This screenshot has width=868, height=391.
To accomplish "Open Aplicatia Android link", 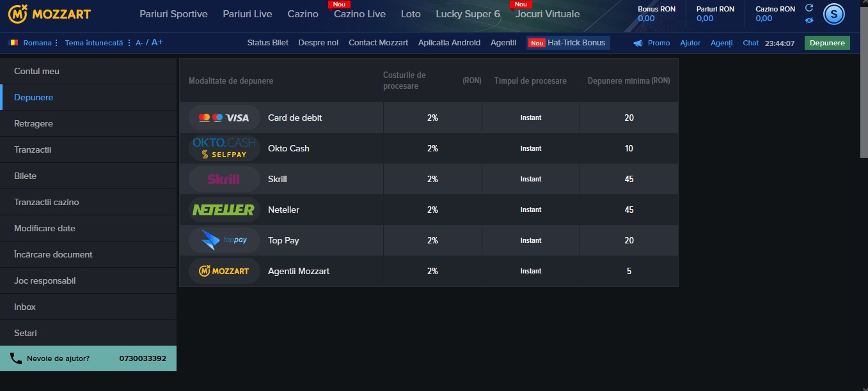I will coord(449,43).
